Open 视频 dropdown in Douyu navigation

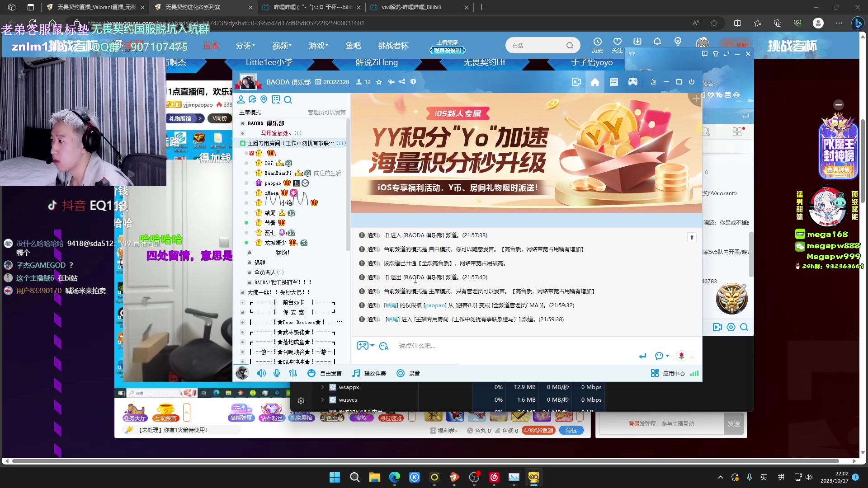click(282, 46)
